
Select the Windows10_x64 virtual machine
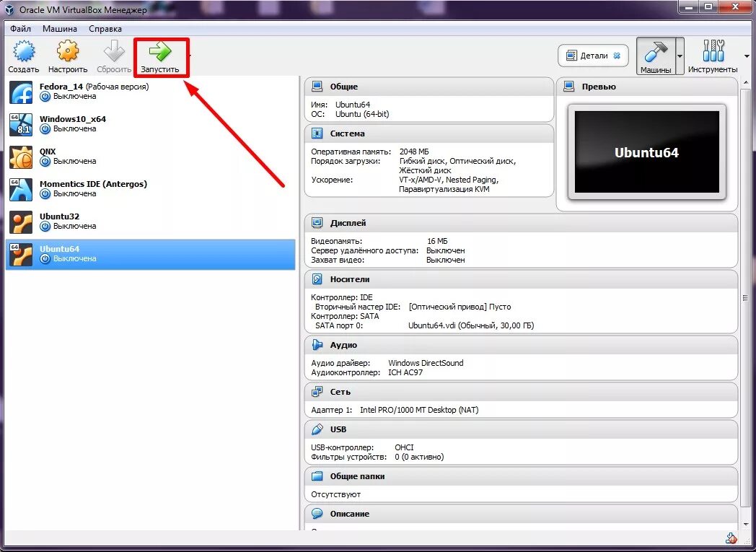tap(151, 124)
